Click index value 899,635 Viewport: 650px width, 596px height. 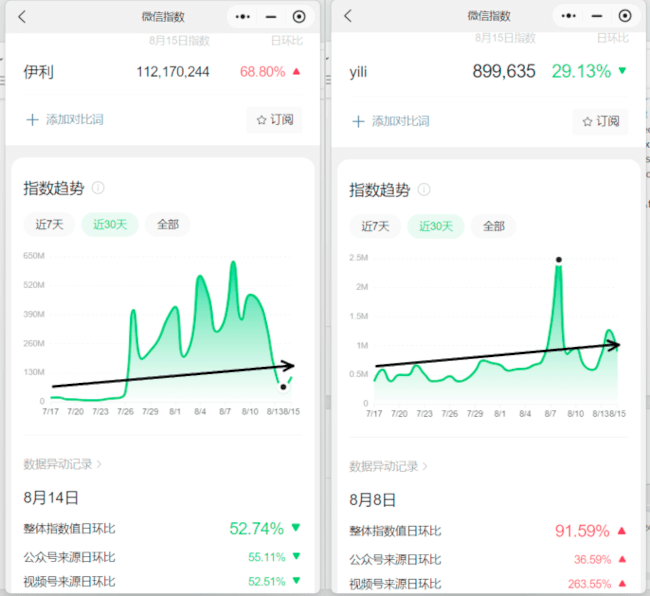click(x=504, y=71)
